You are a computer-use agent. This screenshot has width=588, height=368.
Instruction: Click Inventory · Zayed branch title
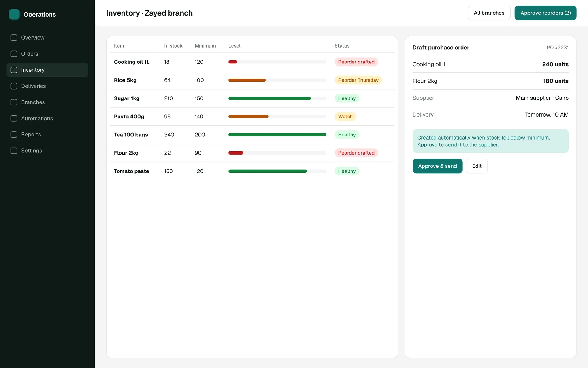[x=149, y=13]
